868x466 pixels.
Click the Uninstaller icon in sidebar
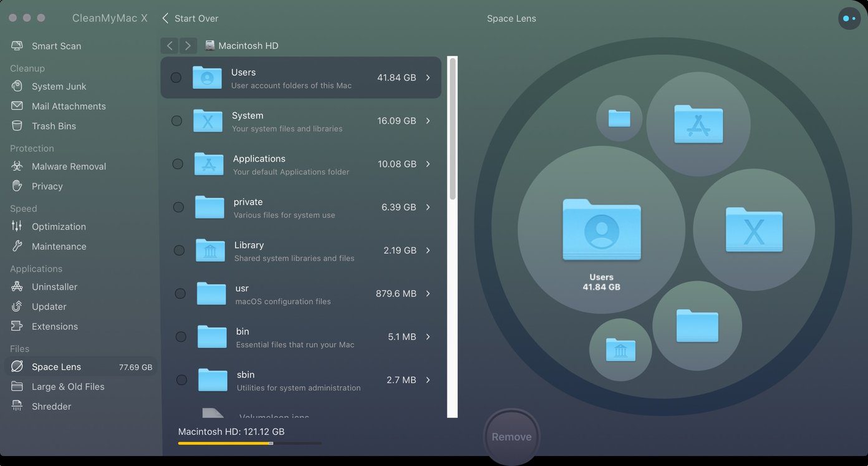pyautogui.click(x=17, y=287)
